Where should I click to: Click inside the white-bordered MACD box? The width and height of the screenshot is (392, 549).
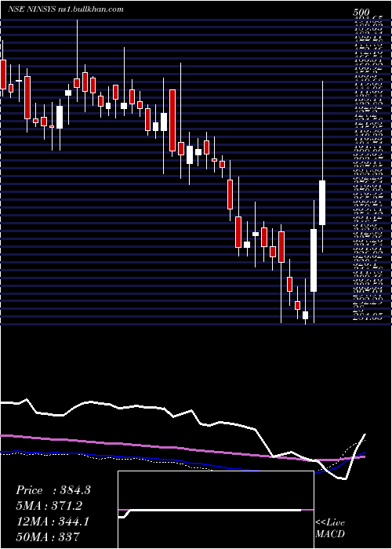point(216,510)
